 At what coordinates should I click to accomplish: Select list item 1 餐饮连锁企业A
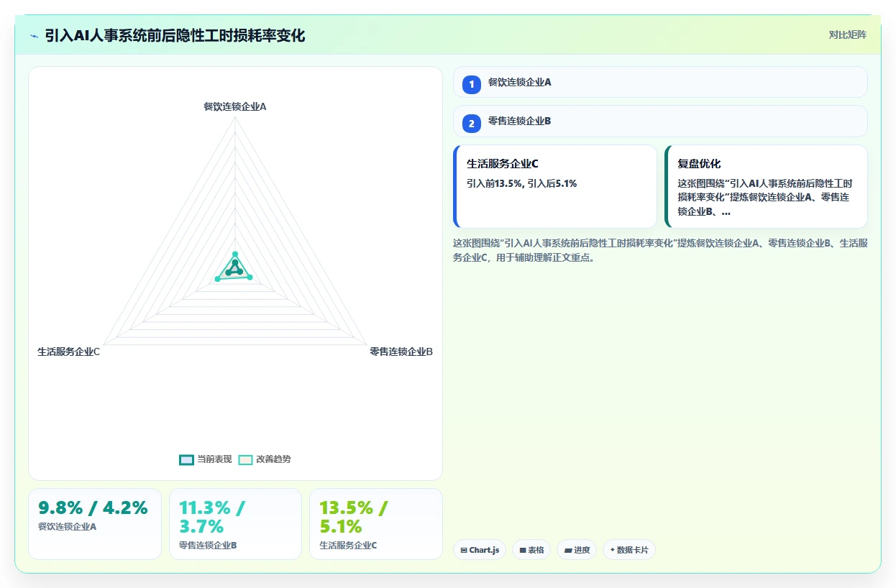(x=660, y=82)
